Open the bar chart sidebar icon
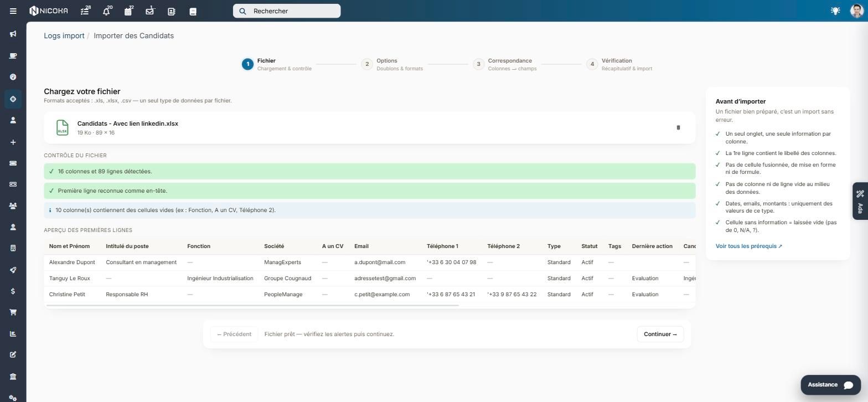 point(13,334)
